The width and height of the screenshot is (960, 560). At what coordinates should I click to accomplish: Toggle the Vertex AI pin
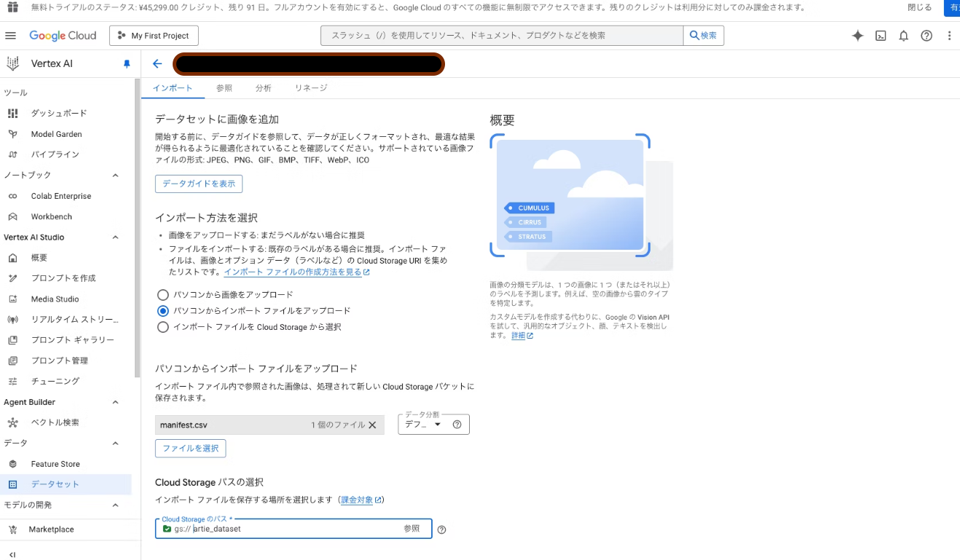point(126,63)
